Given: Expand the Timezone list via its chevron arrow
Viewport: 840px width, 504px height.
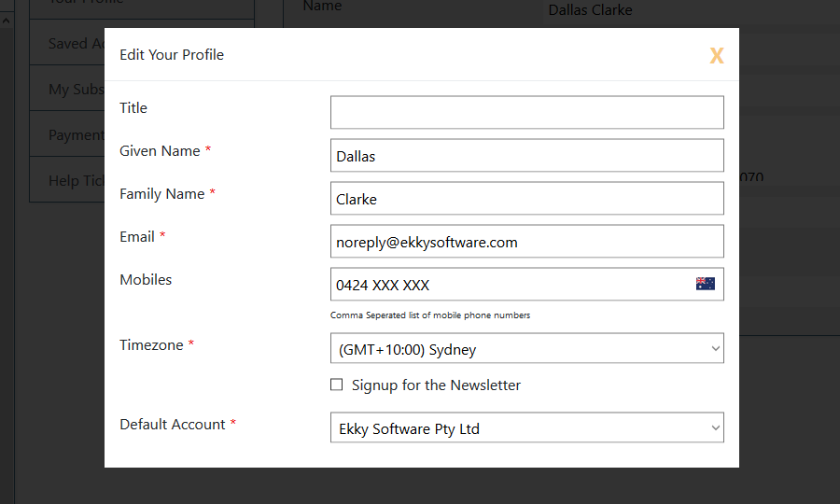Looking at the screenshot, I should pos(715,349).
